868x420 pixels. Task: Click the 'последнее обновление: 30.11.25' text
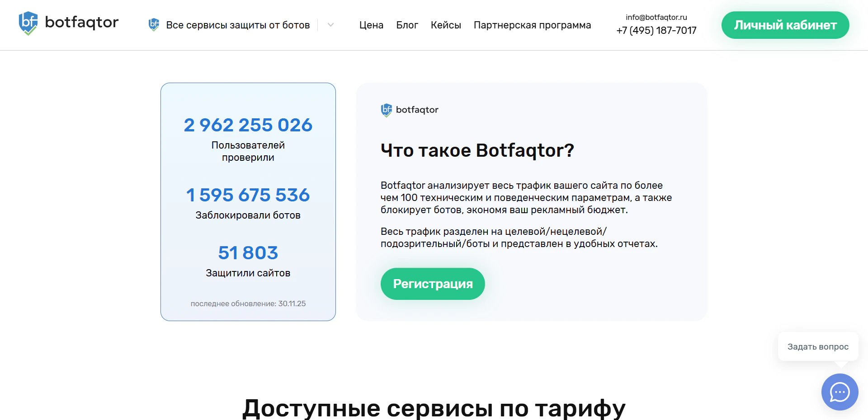point(248,303)
